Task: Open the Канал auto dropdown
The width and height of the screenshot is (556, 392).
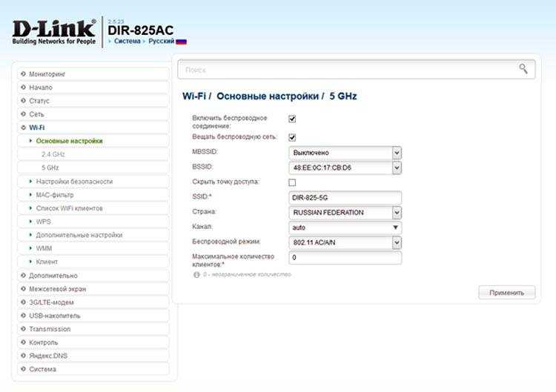Action: pyautogui.click(x=345, y=227)
